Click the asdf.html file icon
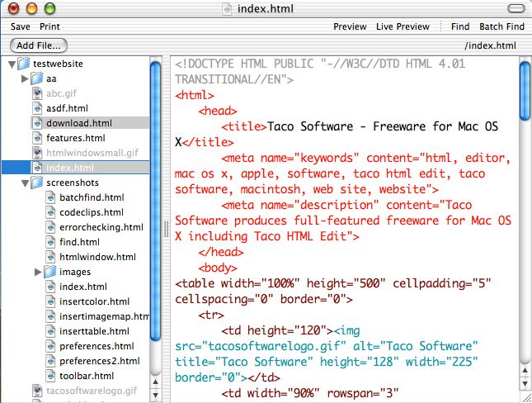Screen dimensions: 532x403 coord(37,108)
